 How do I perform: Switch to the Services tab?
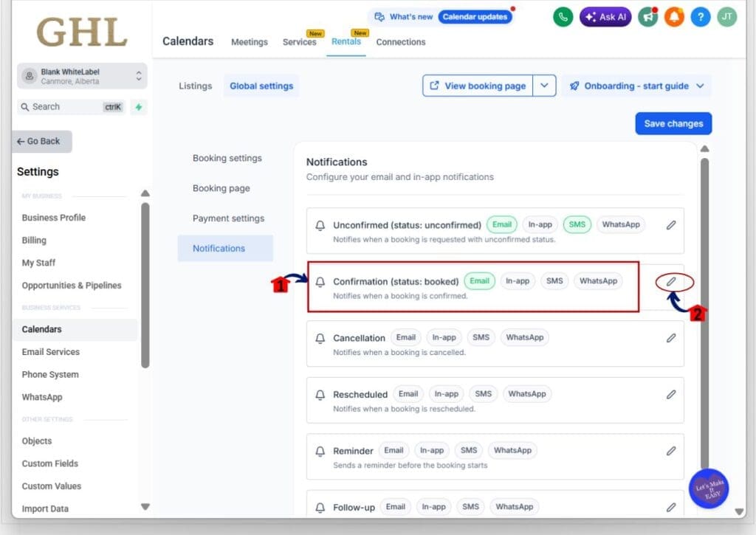pos(300,42)
